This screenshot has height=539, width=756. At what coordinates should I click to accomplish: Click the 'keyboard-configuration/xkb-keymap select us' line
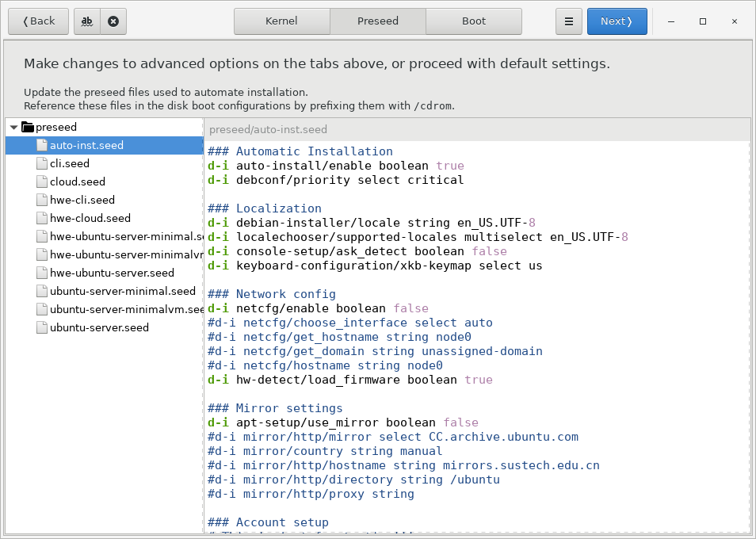(375, 266)
